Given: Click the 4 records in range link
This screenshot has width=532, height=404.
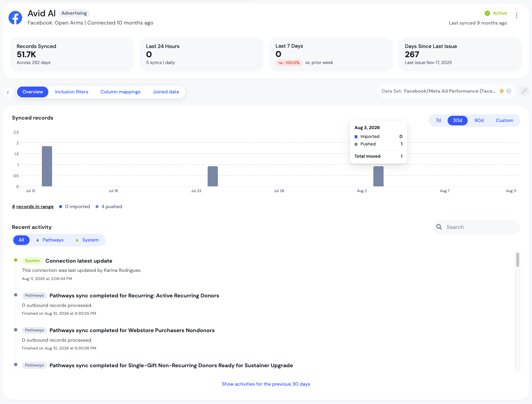Looking at the screenshot, I should (x=33, y=207).
